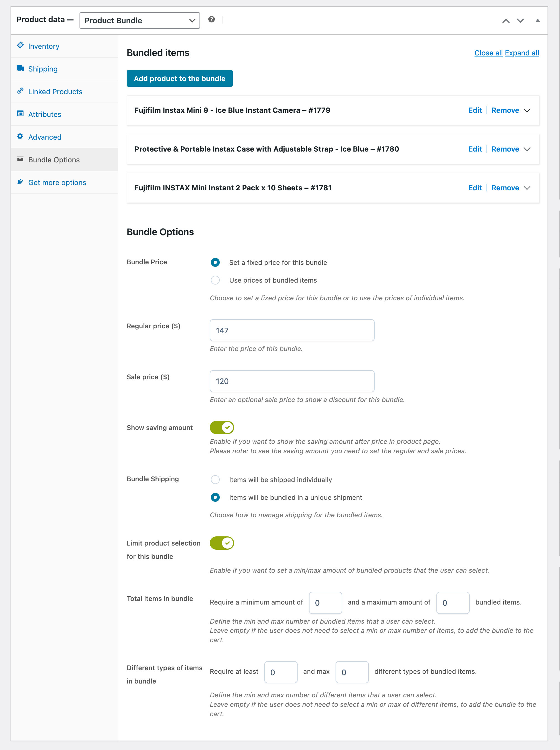Image resolution: width=560 pixels, height=750 pixels.
Task: Click the Shipping truck icon
Action: (x=20, y=68)
